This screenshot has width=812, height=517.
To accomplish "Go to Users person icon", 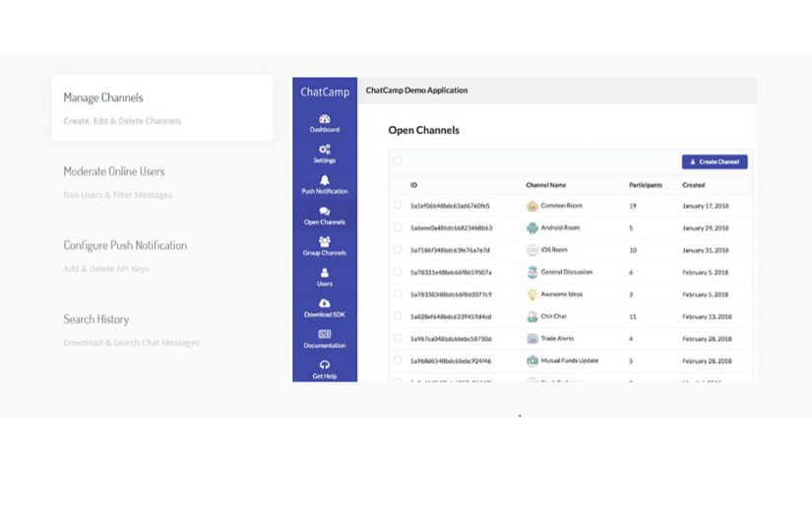I will (324, 273).
